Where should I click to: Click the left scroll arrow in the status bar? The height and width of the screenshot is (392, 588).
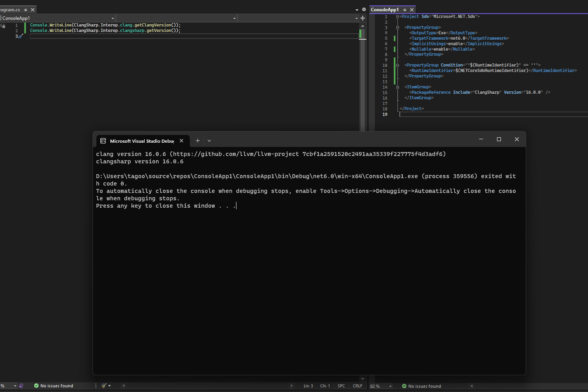(123, 385)
